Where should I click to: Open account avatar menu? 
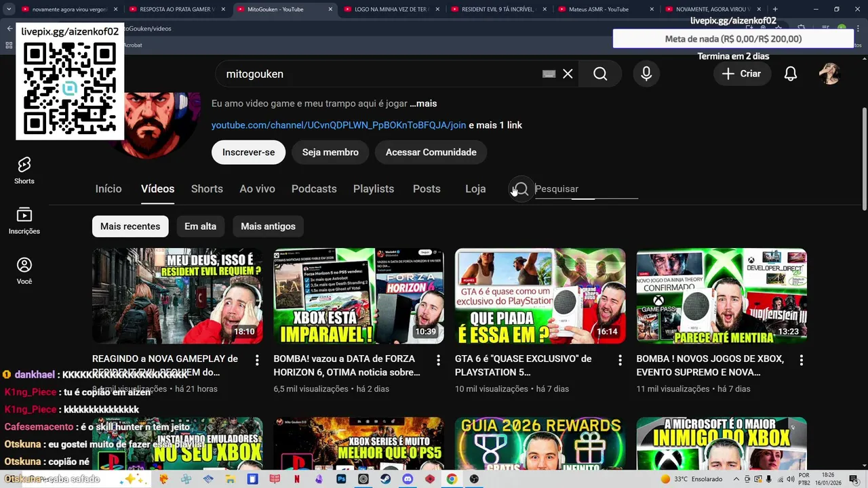tap(829, 74)
